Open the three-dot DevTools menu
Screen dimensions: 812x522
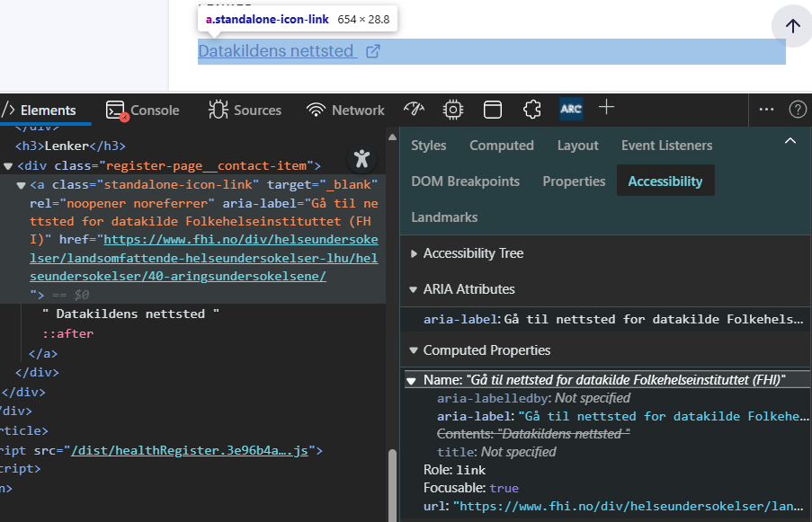[x=766, y=110]
